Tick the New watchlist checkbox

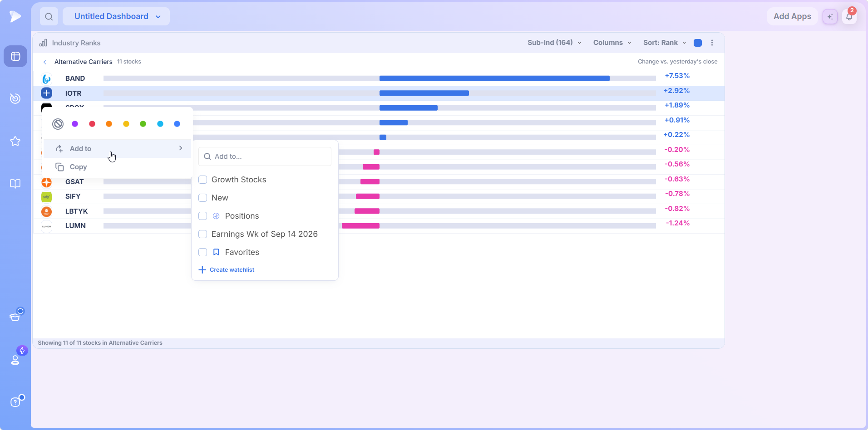(x=203, y=198)
